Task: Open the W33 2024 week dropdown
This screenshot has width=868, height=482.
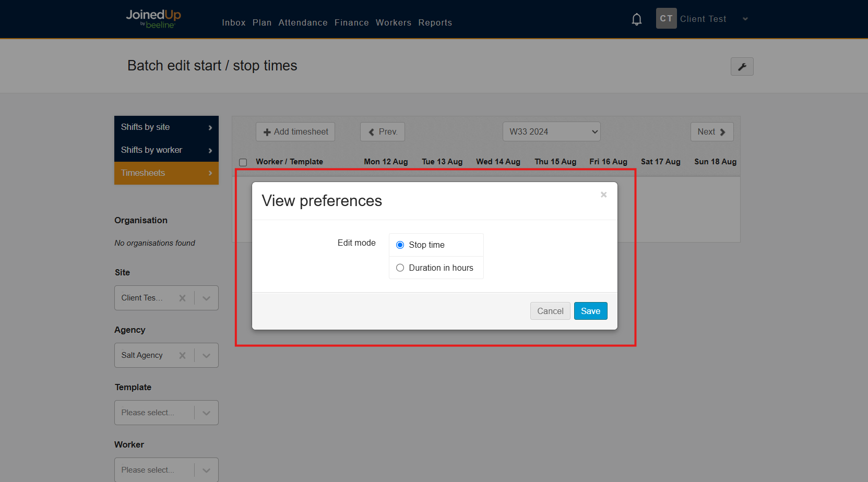Action: tap(551, 131)
